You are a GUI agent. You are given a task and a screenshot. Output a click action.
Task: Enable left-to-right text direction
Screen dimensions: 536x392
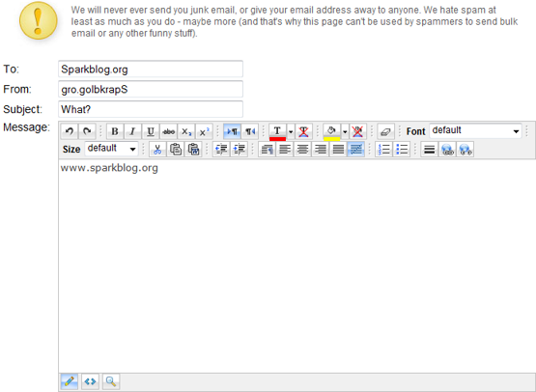coord(232,131)
